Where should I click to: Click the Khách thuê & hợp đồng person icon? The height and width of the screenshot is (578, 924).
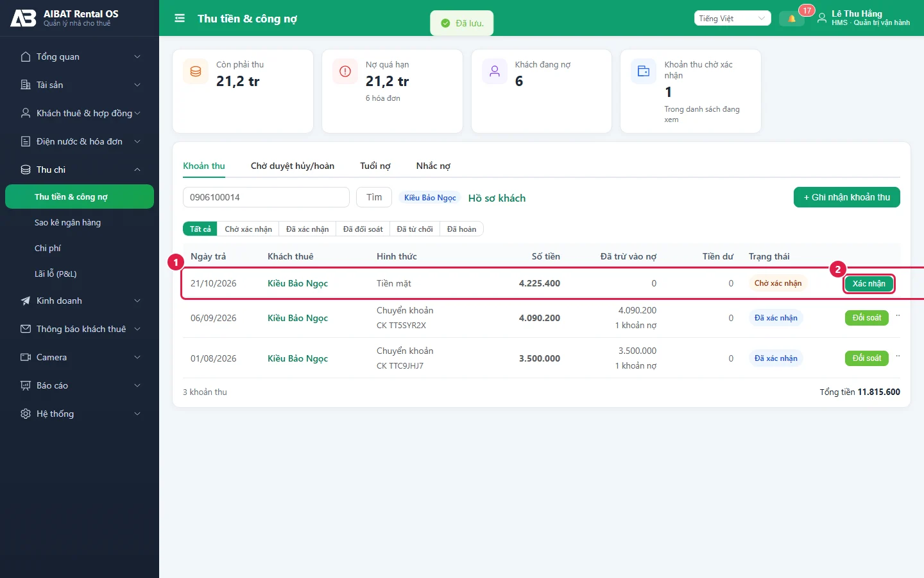click(26, 113)
